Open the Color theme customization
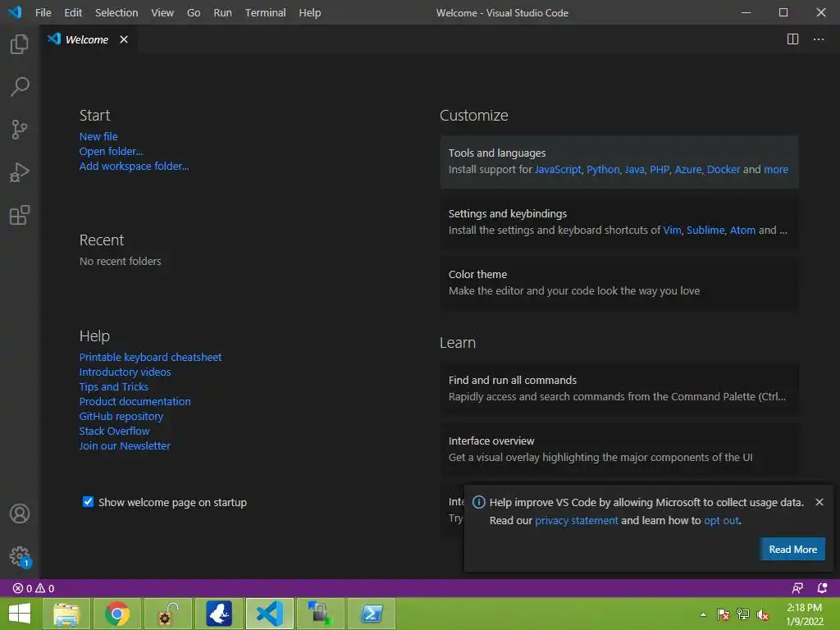Viewport: 840px width, 630px height. point(619,282)
